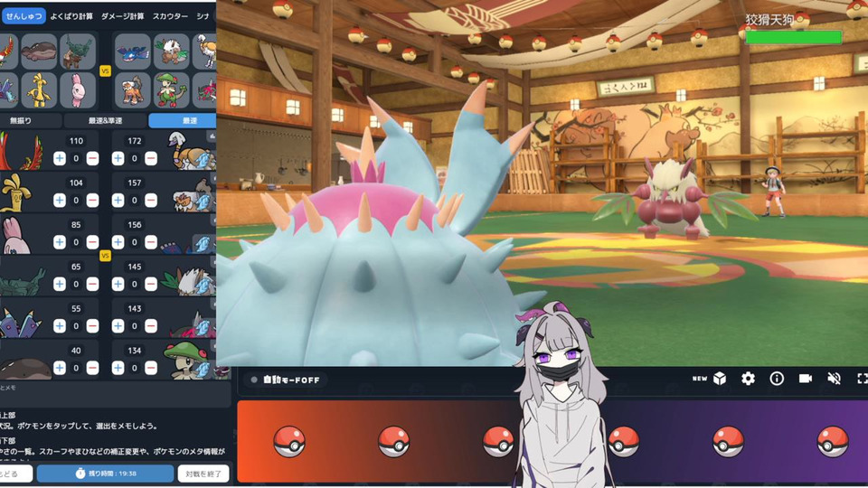Click the crystal icon on the 145 speed row
Image resolution: width=868 pixels, height=488 pixels.
203,286
